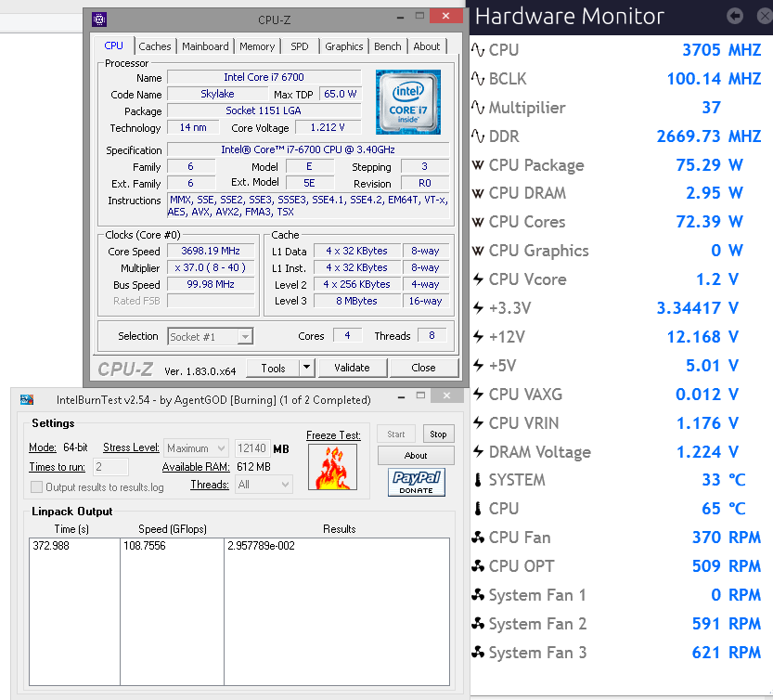
Task: Click the Stop button in IntelBurnTest
Action: [438, 434]
